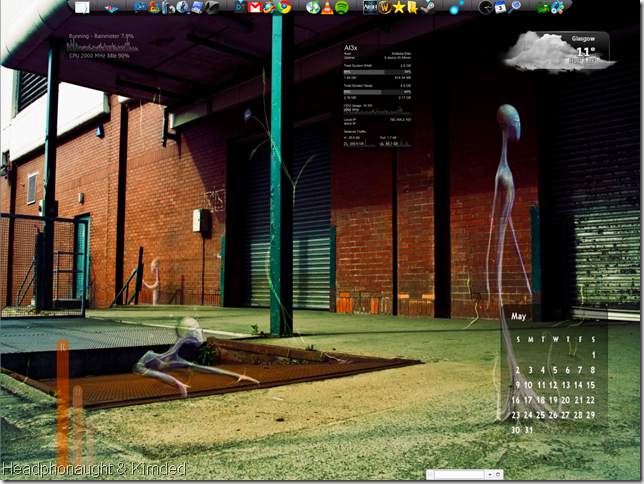
Task: Open the calendar icon in the dock
Action: pos(500,7)
